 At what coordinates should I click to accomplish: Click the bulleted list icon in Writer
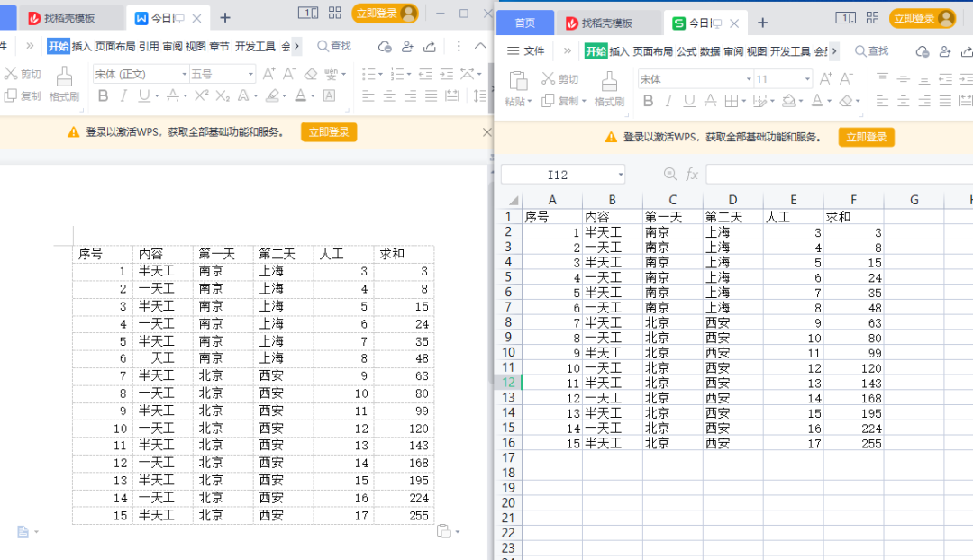(x=368, y=75)
